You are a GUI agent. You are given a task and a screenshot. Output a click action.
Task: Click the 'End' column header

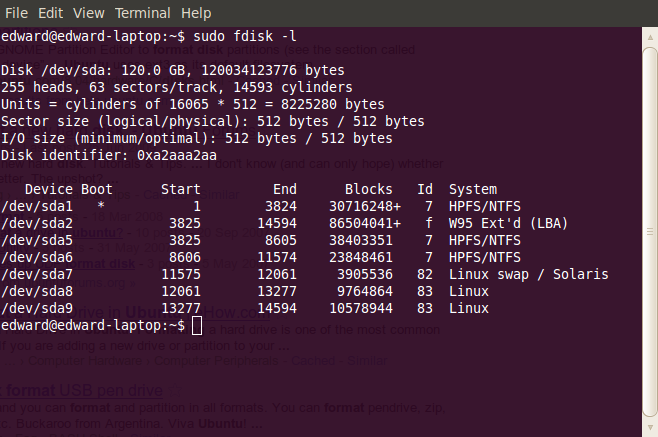[285, 189]
